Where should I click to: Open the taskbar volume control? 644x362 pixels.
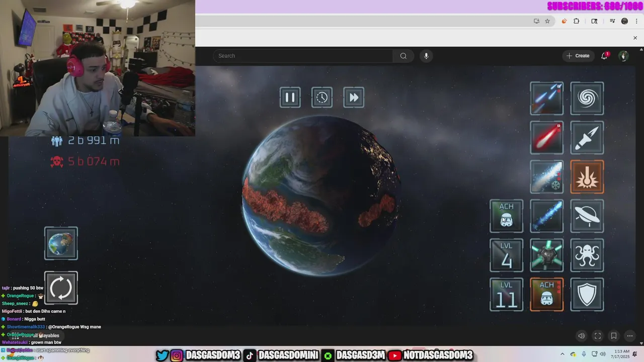(602, 354)
